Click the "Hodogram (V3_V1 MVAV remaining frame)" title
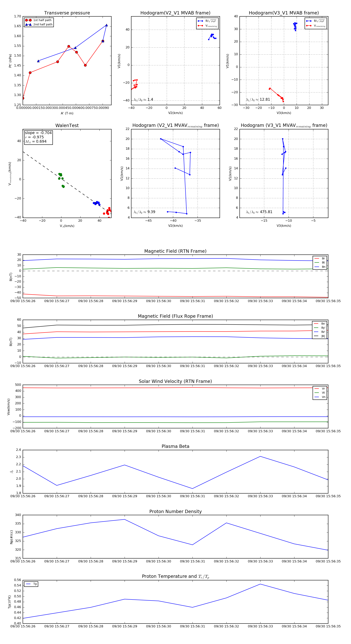The width and height of the screenshot is (351, 644). pyautogui.click(x=284, y=125)
